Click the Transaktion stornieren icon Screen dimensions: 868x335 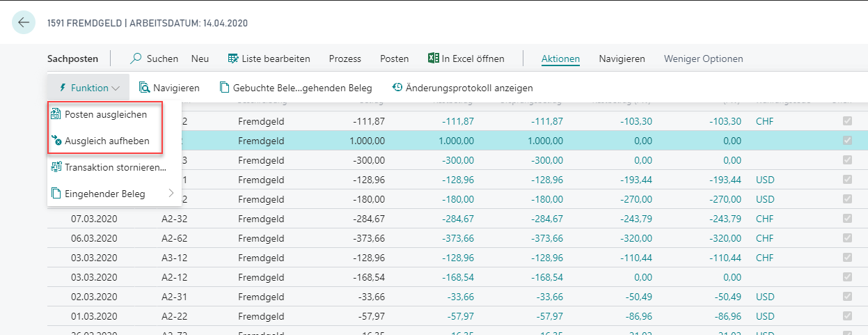click(56, 167)
